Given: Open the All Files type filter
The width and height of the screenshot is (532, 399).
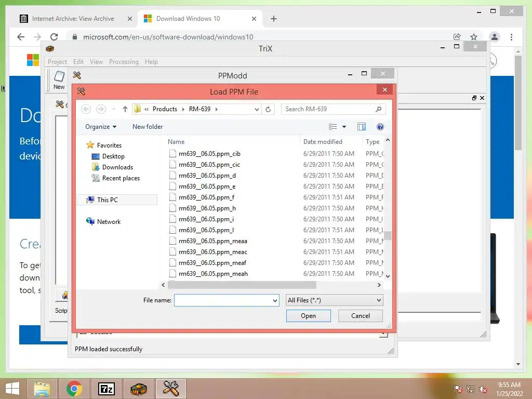Looking at the screenshot, I should tap(335, 300).
